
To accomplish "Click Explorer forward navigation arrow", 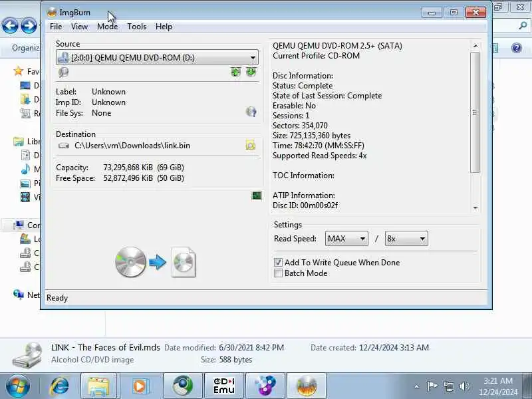I will (x=29, y=25).
